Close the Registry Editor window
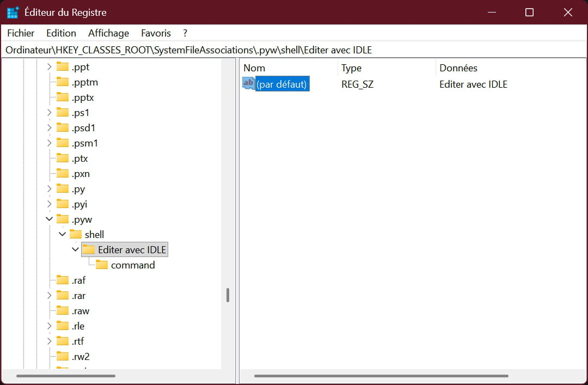Viewport: 588px width, 385px height. (568, 13)
